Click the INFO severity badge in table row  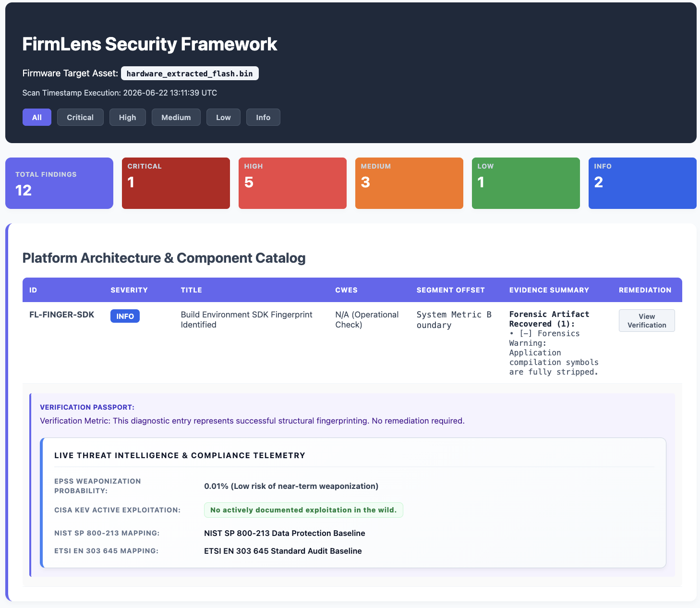125,316
